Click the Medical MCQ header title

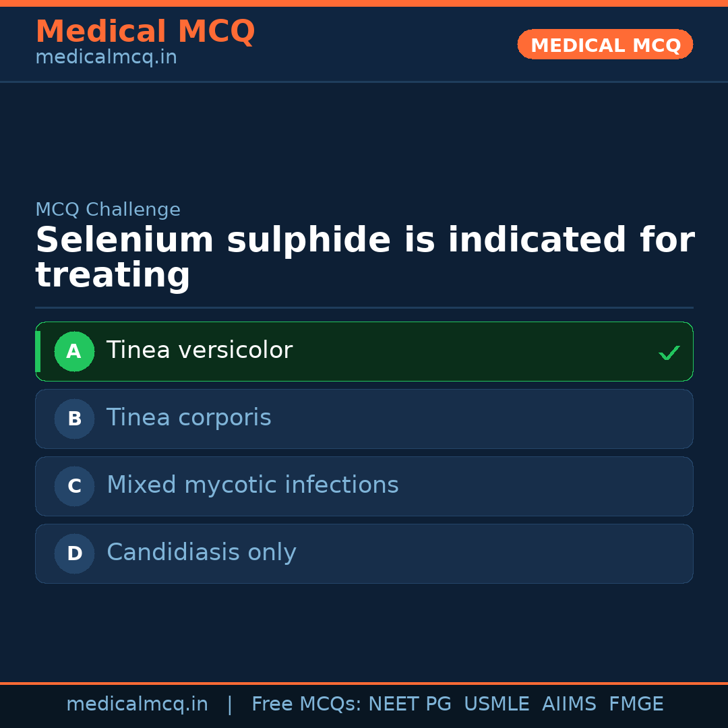click(145, 32)
